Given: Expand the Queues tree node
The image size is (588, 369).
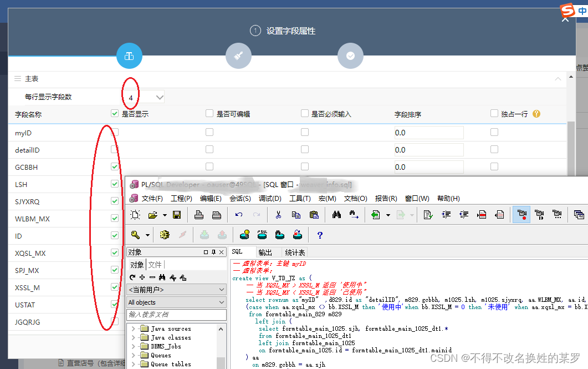Looking at the screenshot, I should (x=133, y=355).
